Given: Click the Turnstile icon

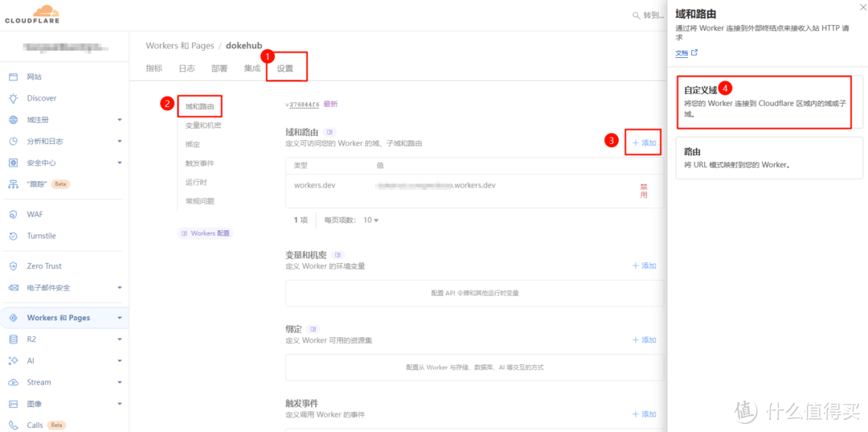Looking at the screenshot, I should [x=14, y=236].
